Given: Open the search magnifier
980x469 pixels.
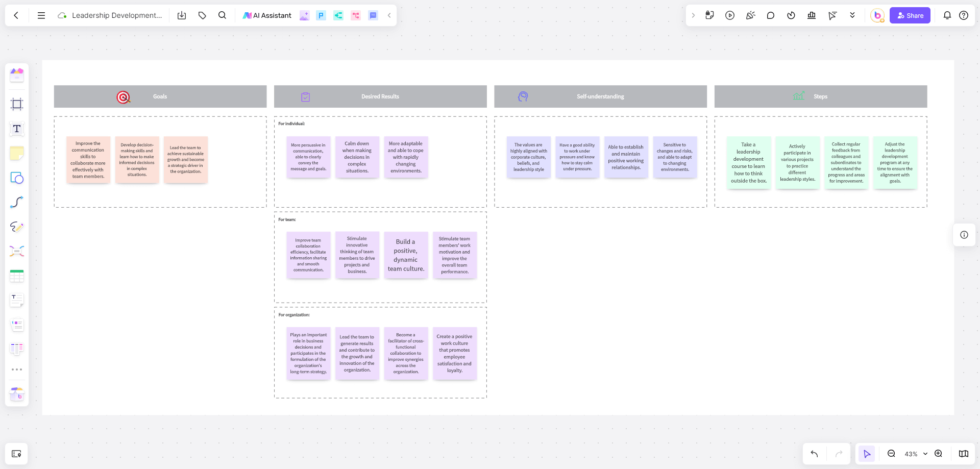Looking at the screenshot, I should 222,15.
